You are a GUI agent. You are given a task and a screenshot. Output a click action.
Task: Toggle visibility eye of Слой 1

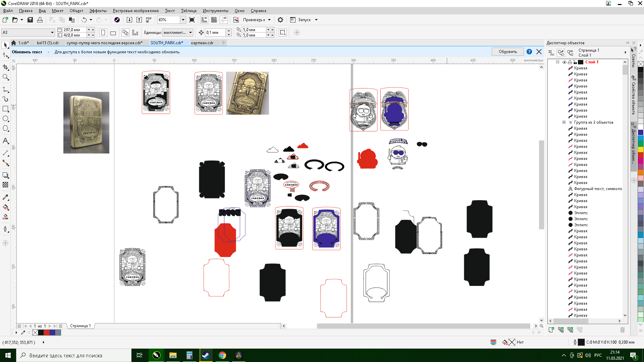[565, 62]
